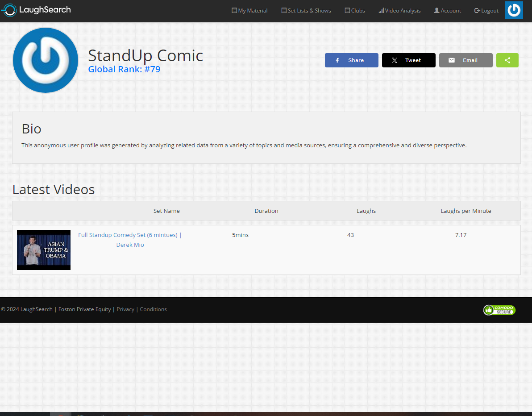The image size is (532, 416).
Task: Click the X logo on the Tweet button
Action: [394, 60]
